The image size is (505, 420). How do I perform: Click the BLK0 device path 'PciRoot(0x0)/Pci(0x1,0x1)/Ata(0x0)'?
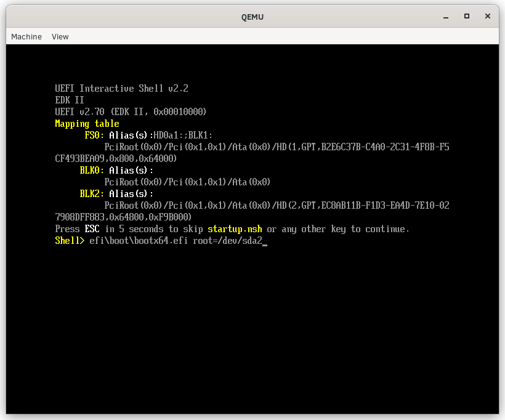[x=187, y=182]
